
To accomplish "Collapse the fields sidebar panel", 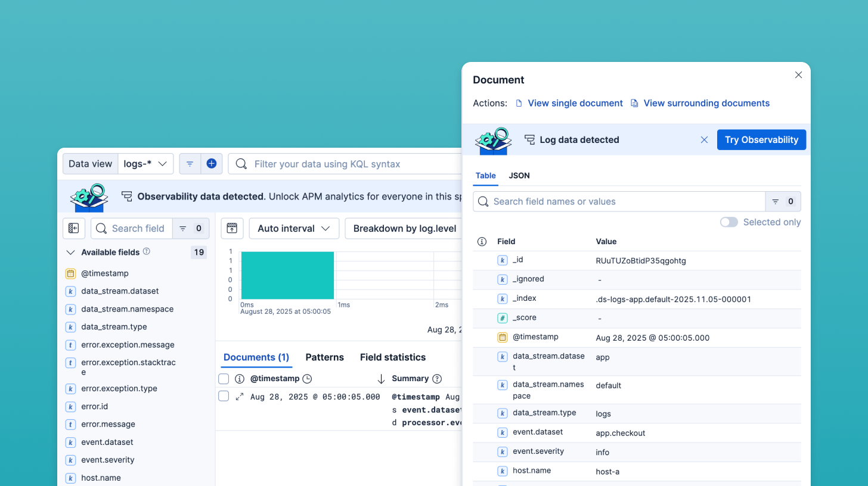I will 74,228.
